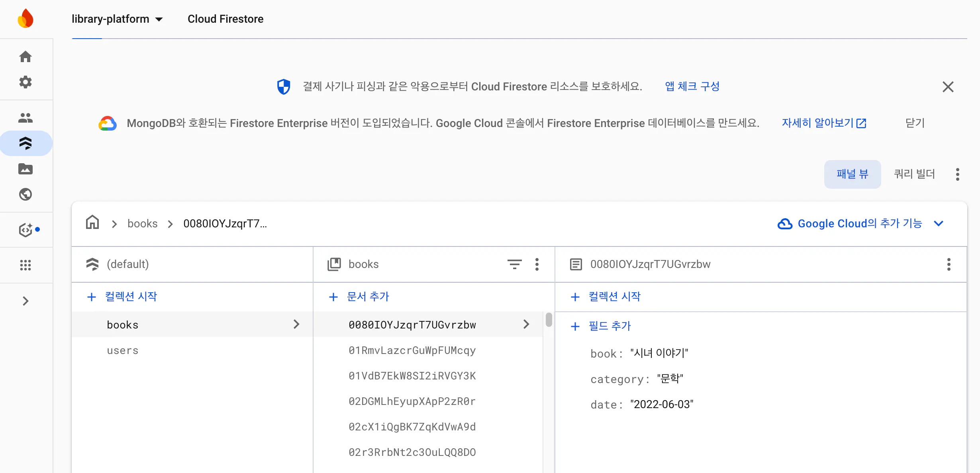The image size is (980, 473).
Task: Expand the Google Cloud의 추가 기능 dropdown
Action: [939, 223]
